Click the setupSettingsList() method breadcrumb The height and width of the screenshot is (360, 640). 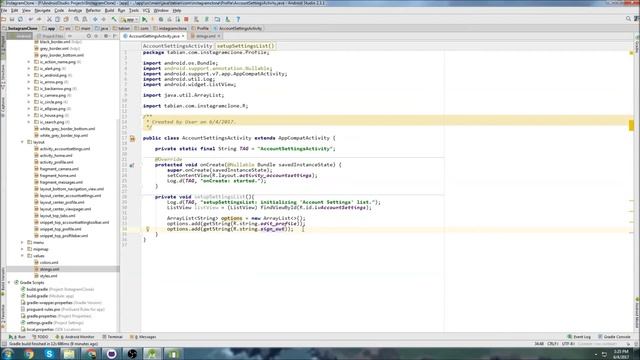pyautogui.click(x=245, y=46)
